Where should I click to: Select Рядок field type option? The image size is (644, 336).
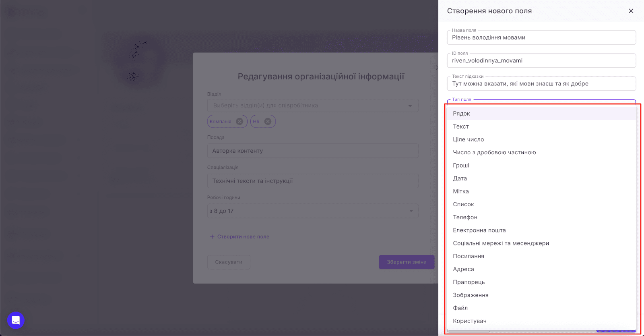point(461,114)
